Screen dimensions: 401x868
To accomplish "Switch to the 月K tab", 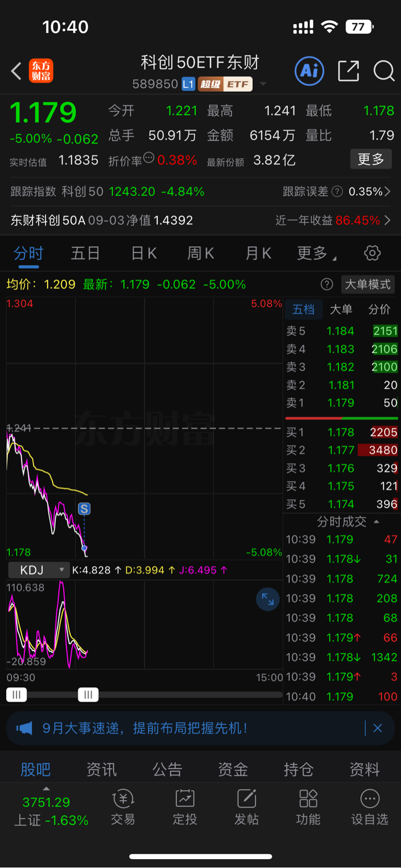I will click(x=258, y=254).
